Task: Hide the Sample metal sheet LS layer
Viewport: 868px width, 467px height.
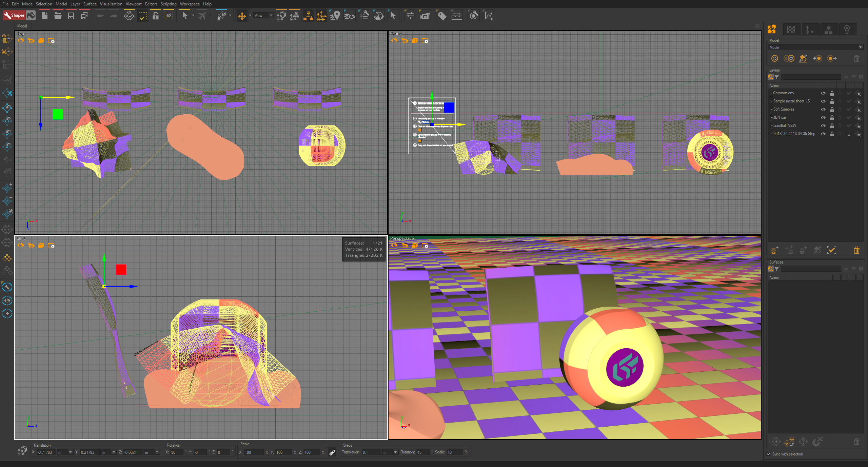Action: 823,101
